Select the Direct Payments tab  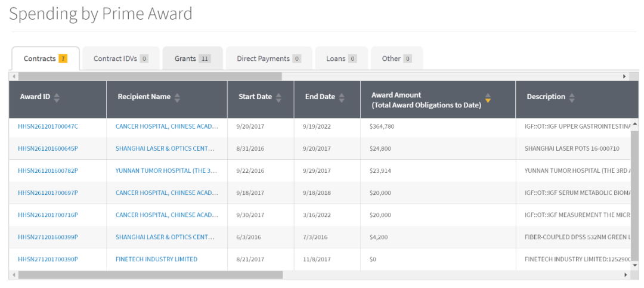click(x=268, y=58)
